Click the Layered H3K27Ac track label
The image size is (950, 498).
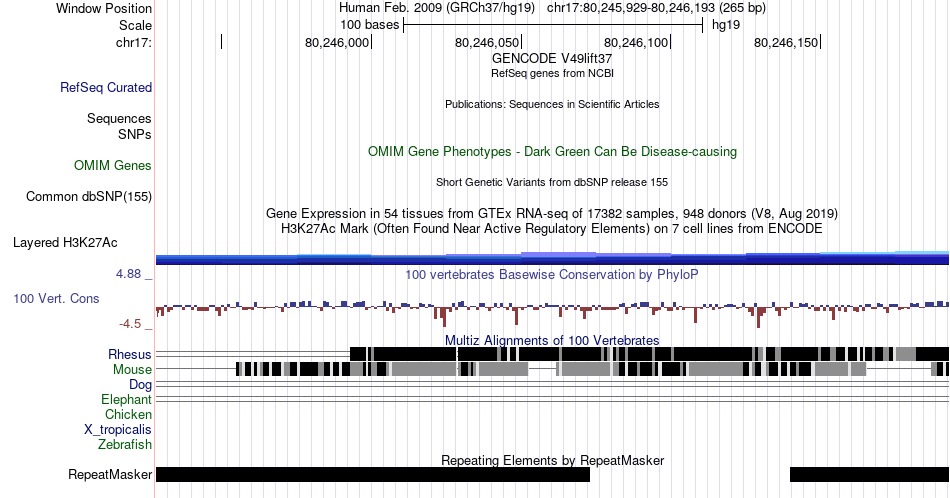[65, 242]
